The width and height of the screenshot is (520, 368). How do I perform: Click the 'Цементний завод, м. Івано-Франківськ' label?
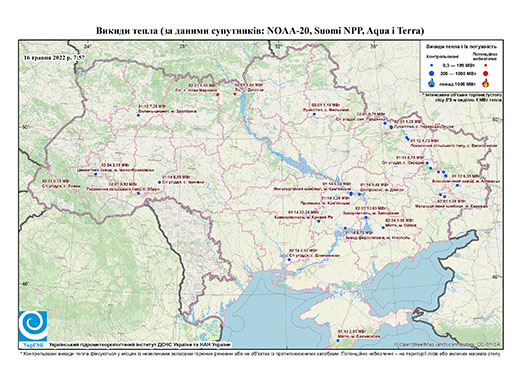pyautogui.click(x=115, y=170)
